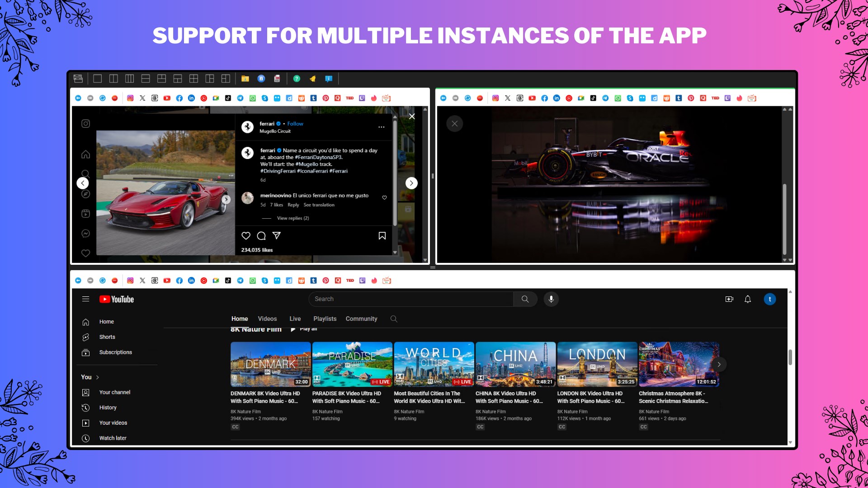Screen dimensions: 868x488
Task: Open TikTok in the Instagram pane toolbar
Action: 228,98
